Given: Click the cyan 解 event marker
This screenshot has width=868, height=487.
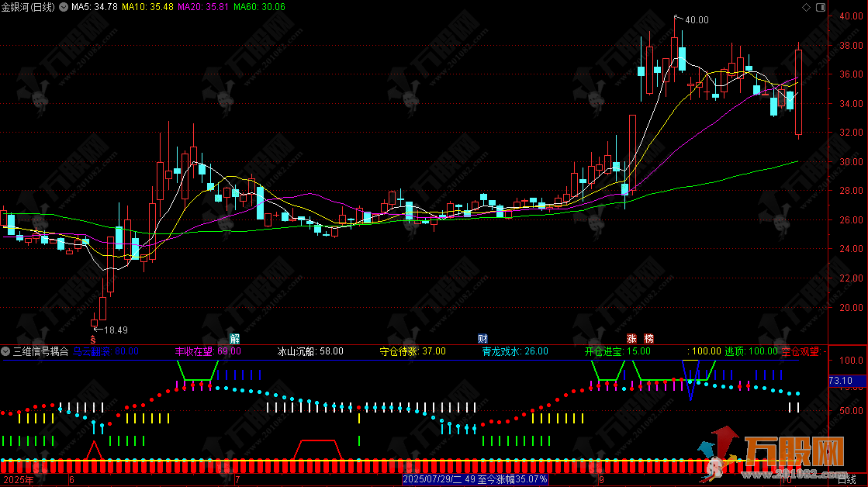Looking at the screenshot, I should (x=235, y=339).
